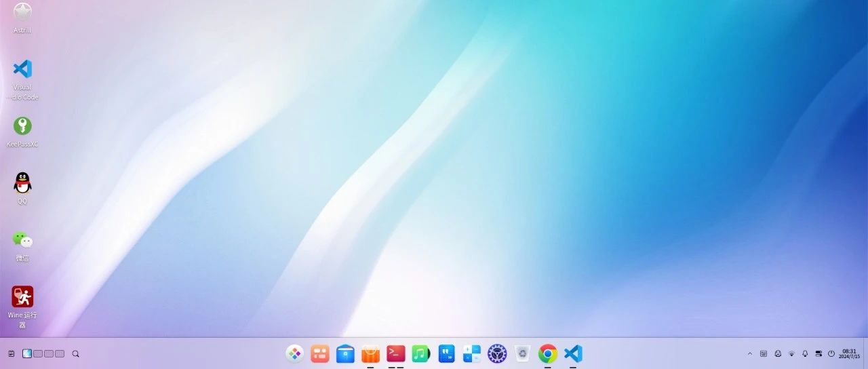Switch to Google Chrome in dock
The height and width of the screenshot is (369, 868).
[548, 353]
